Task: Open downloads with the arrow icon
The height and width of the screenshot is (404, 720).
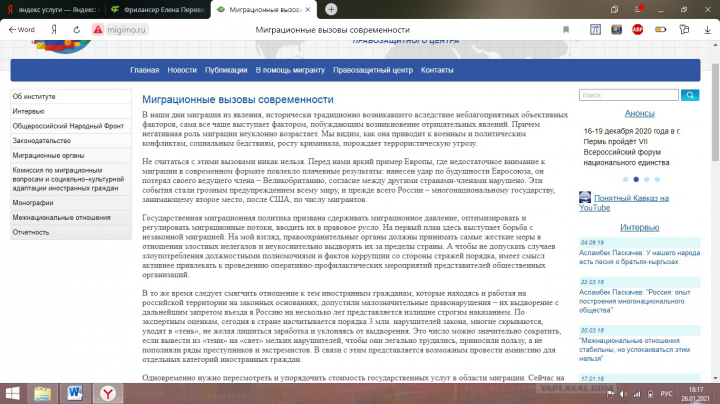Action: tap(707, 30)
